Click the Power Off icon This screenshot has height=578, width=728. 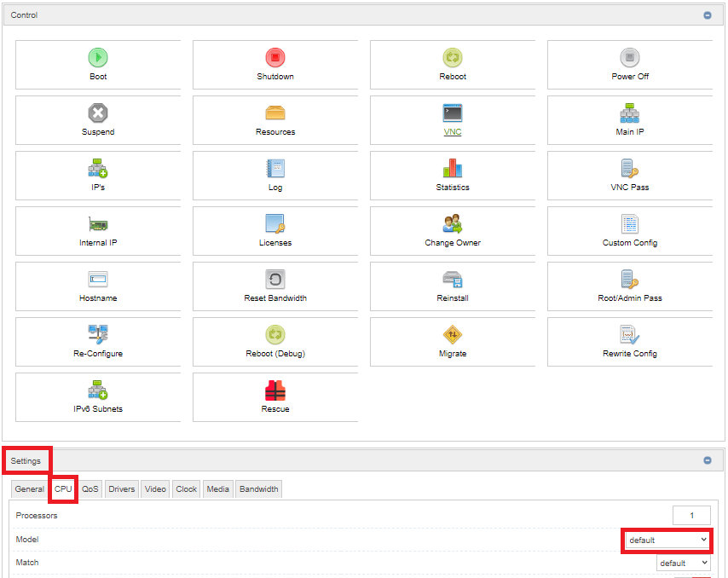point(630,58)
